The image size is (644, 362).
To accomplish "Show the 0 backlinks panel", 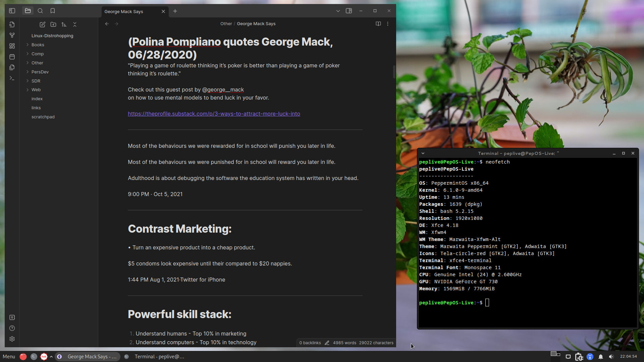I will coord(310,343).
